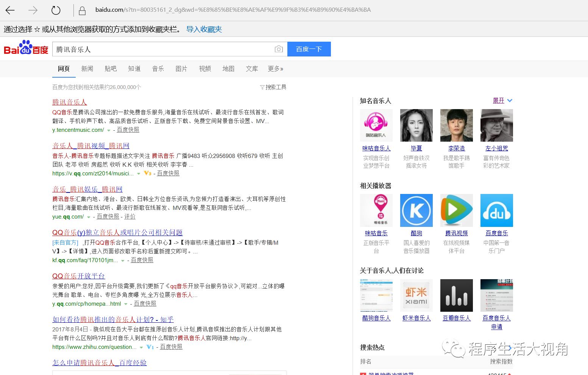
Task: Open dropdown arrow next to y.tencentmusic.com
Action: point(109,130)
